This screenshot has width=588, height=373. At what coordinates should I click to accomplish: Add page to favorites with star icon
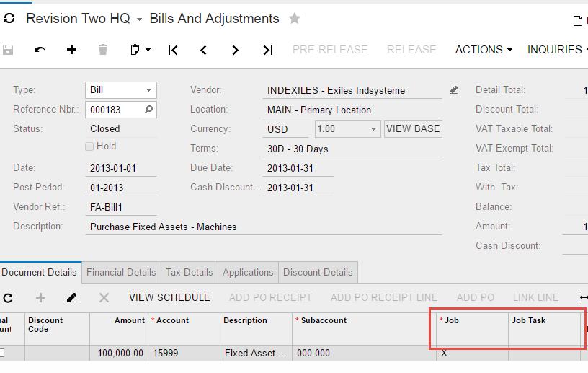pos(295,18)
